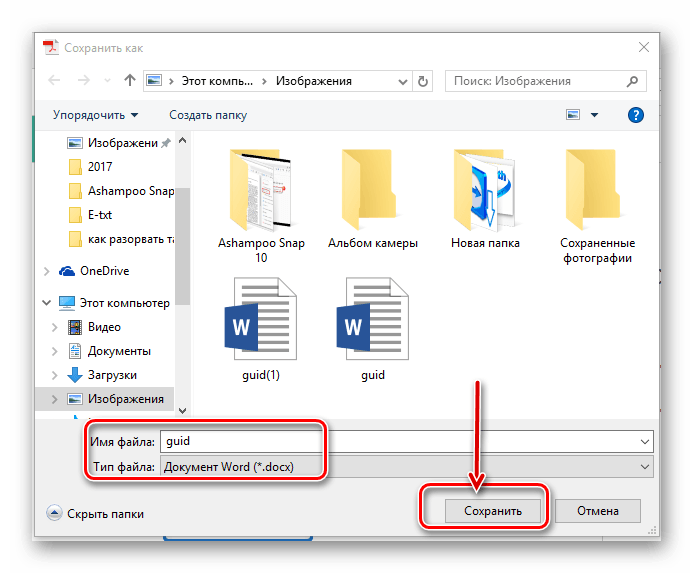693x573 pixels.
Task: Select the Ashampoo Snap 10 folder icon
Action: point(261,190)
